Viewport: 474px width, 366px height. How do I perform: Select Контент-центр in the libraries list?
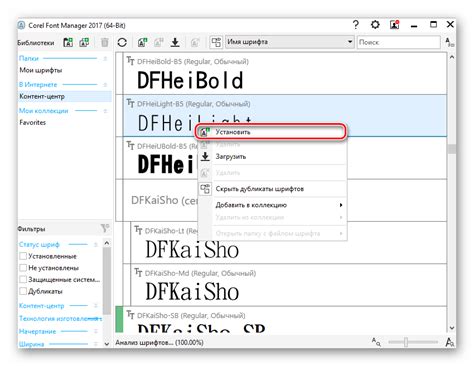pyautogui.click(x=65, y=96)
